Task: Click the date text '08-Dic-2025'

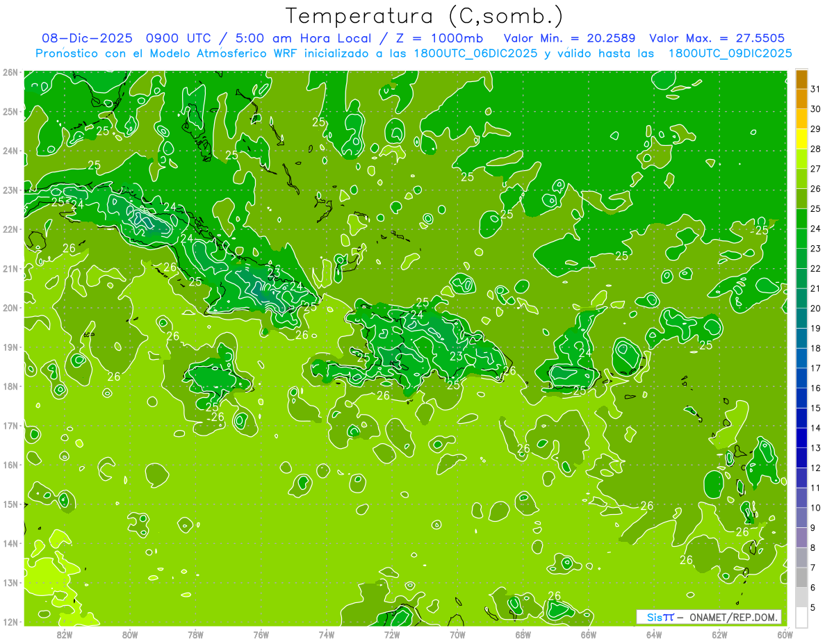Action: [x=88, y=38]
